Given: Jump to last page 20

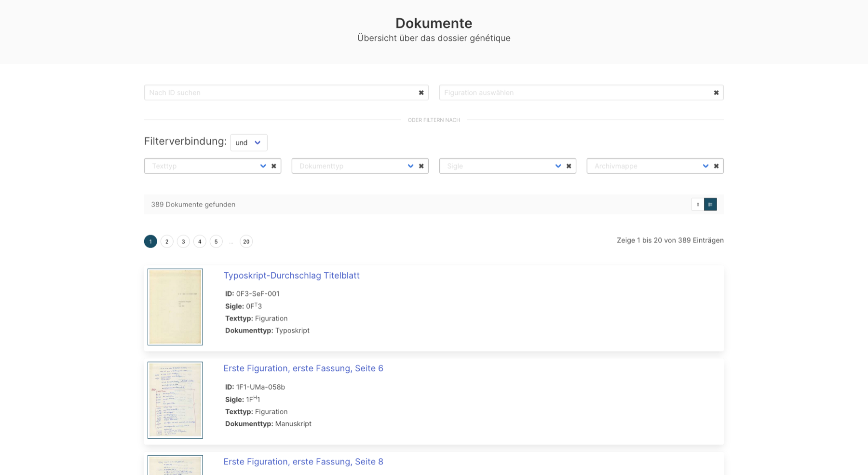Looking at the screenshot, I should click(246, 241).
